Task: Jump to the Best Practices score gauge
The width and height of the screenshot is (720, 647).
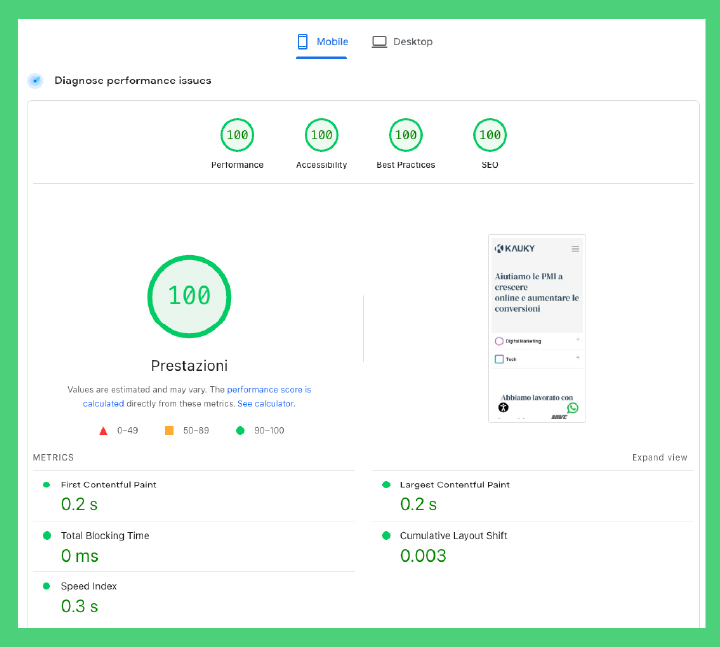Action: click(x=405, y=135)
